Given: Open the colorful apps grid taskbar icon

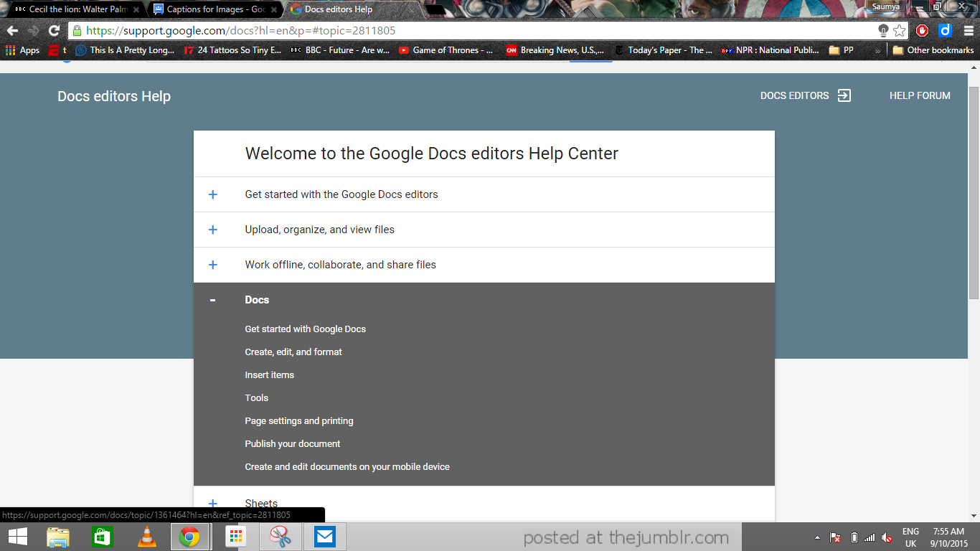Looking at the screenshot, I should [236, 537].
